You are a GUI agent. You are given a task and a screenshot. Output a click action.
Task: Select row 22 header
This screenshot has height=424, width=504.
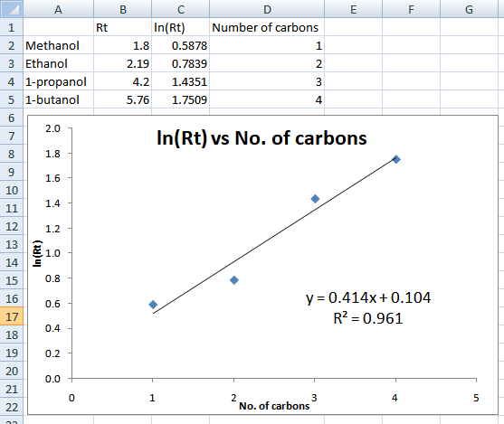[x=12, y=407]
